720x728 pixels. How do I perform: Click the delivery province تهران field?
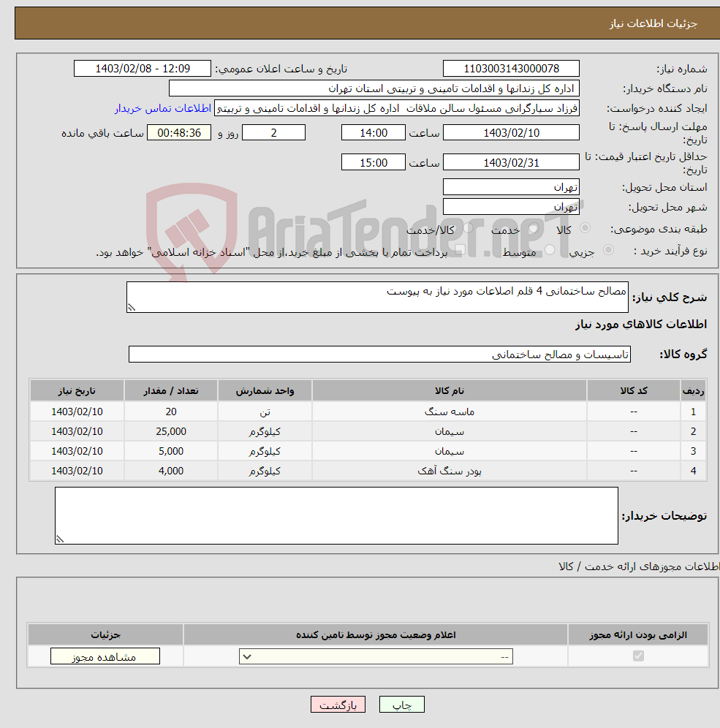pos(511,187)
